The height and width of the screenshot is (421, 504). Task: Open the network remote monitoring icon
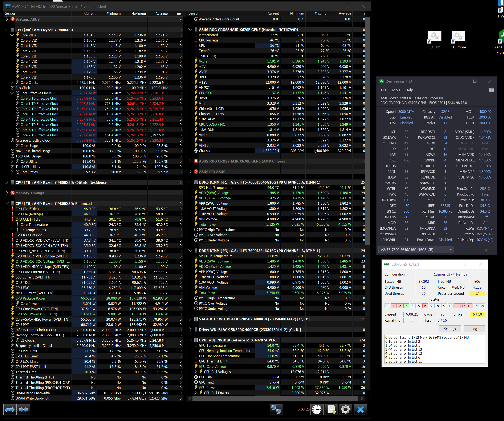[x=276, y=409]
